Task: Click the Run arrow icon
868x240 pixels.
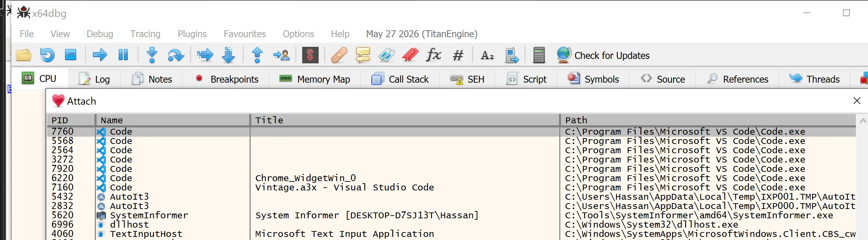Action: pyautogui.click(x=100, y=55)
